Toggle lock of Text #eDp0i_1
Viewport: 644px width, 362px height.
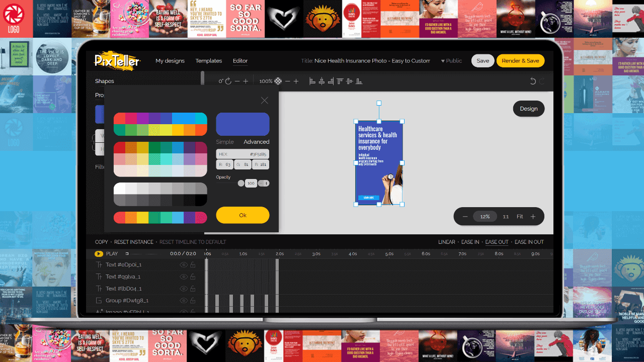coord(193,264)
